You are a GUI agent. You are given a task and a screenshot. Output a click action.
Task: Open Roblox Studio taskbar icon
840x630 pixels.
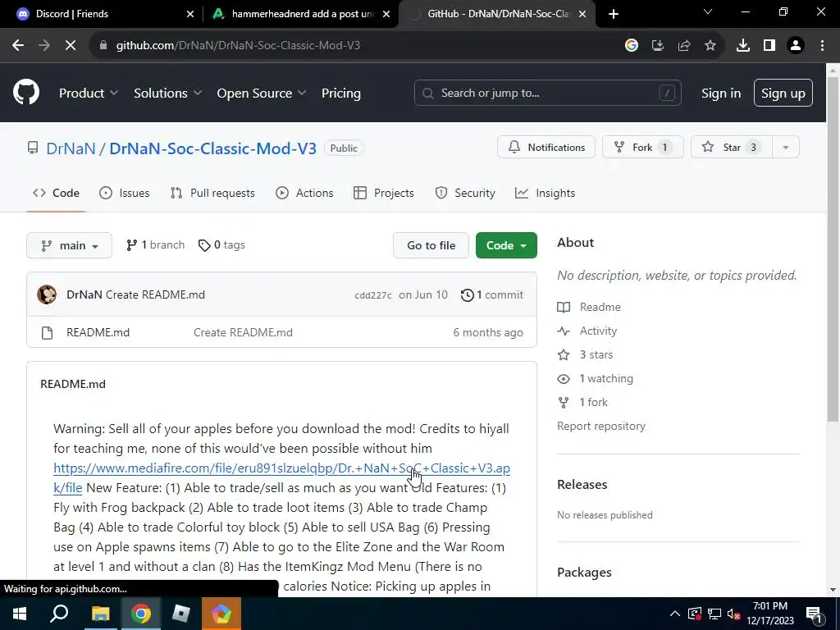tap(181, 614)
